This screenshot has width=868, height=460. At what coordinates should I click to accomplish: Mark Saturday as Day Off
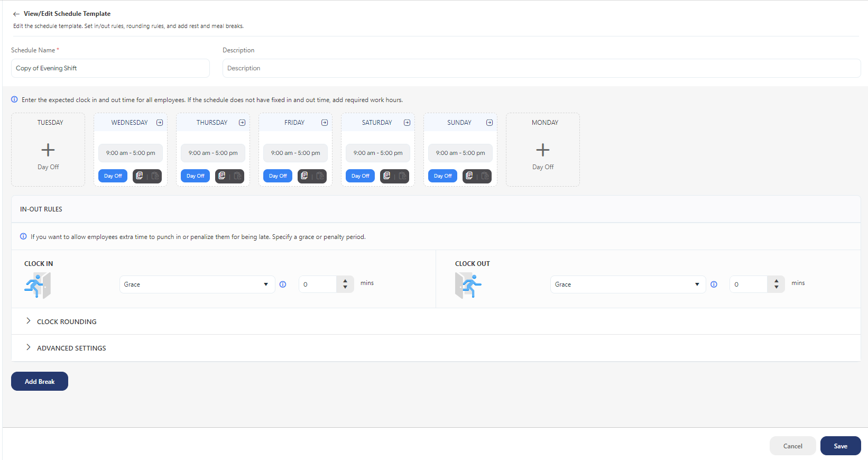pos(360,176)
